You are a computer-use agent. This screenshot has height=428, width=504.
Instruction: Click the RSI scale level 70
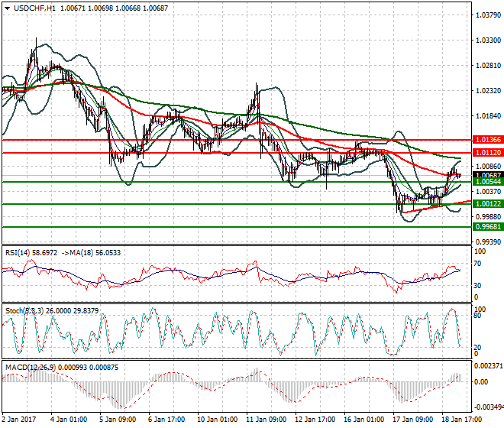(479, 264)
